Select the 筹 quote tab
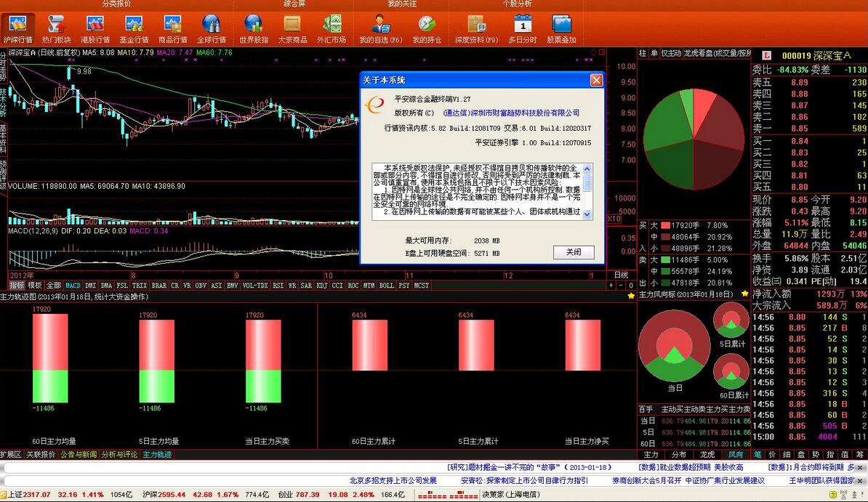The height and width of the screenshot is (502, 868). pyautogui.click(x=859, y=454)
